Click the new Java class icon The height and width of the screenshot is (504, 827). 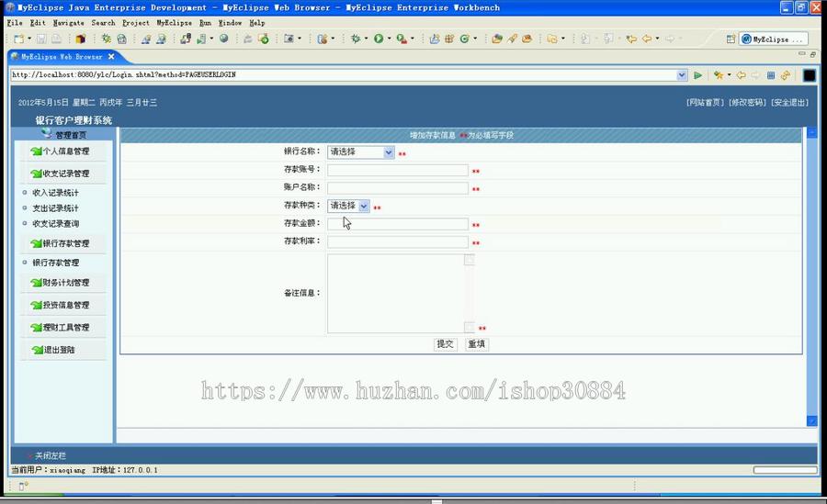[465, 39]
